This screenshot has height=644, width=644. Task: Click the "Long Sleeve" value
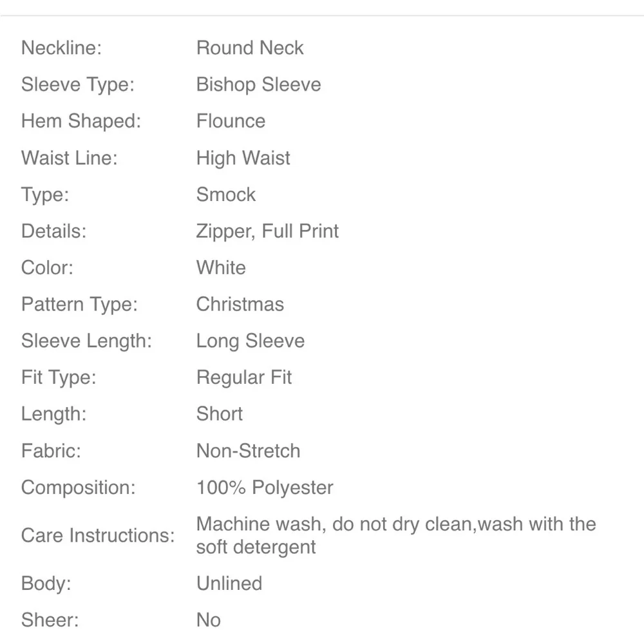click(x=250, y=341)
